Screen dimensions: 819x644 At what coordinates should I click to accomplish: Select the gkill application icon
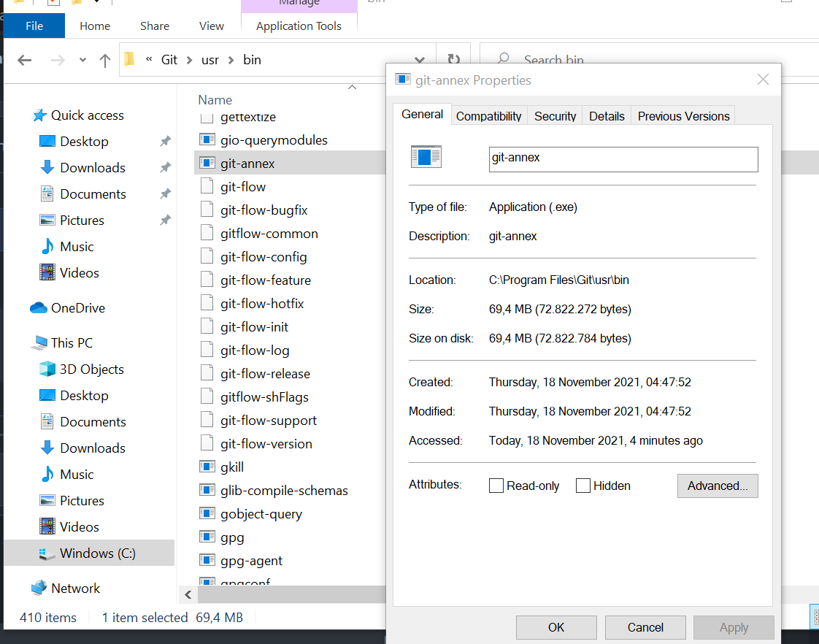pos(207,467)
